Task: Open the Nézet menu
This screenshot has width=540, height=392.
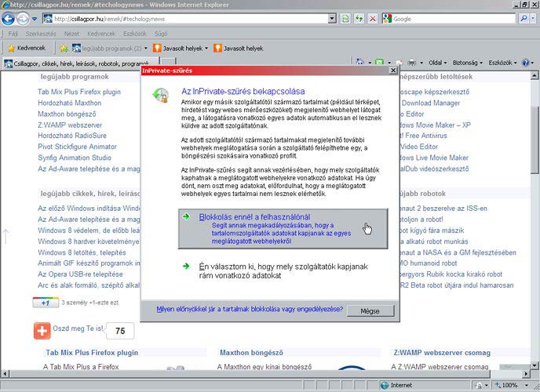Action: (x=71, y=34)
